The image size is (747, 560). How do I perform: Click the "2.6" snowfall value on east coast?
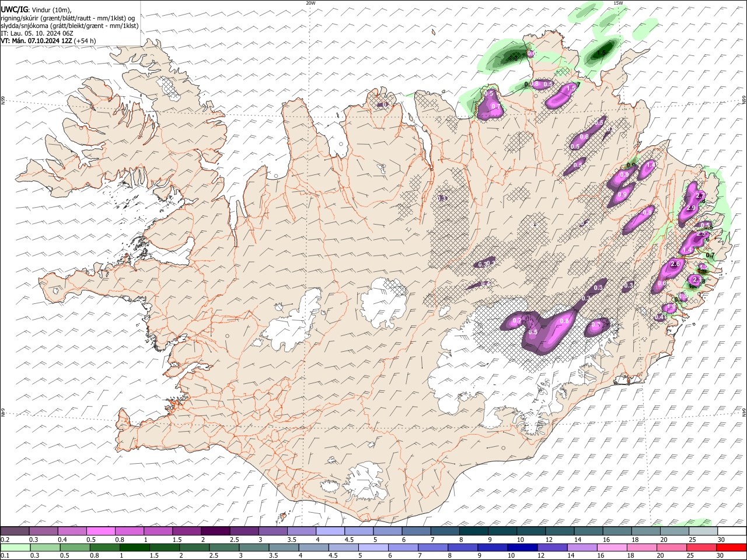[676, 264]
